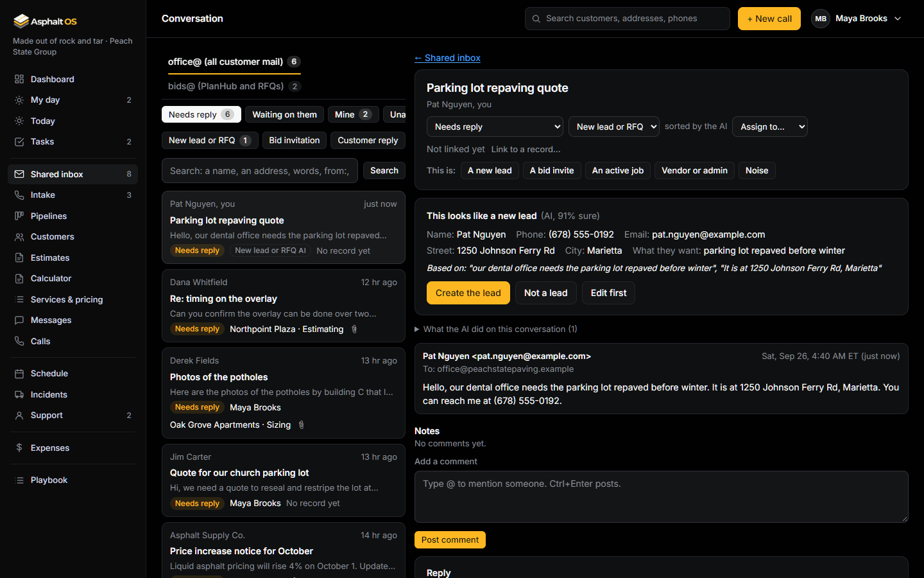
Task: Open Incidents using the truck icon
Action: 19,394
